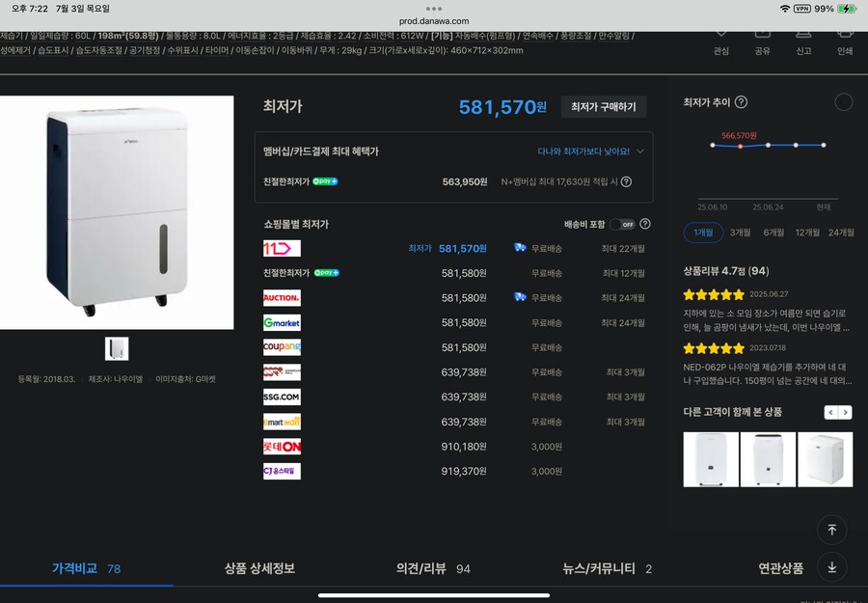Viewport: 868px width, 603px height.
Task: Click the delivery truck icon in 11st row
Action: (520, 248)
